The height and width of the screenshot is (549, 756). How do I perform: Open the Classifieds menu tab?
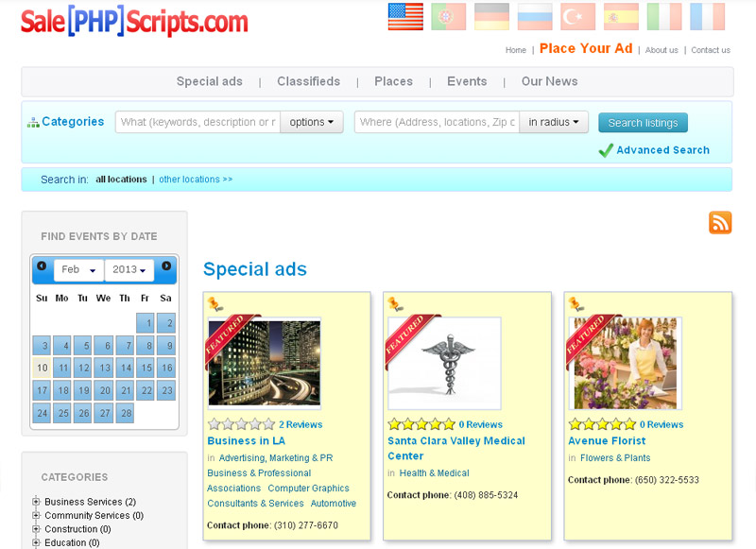pos(309,81)
